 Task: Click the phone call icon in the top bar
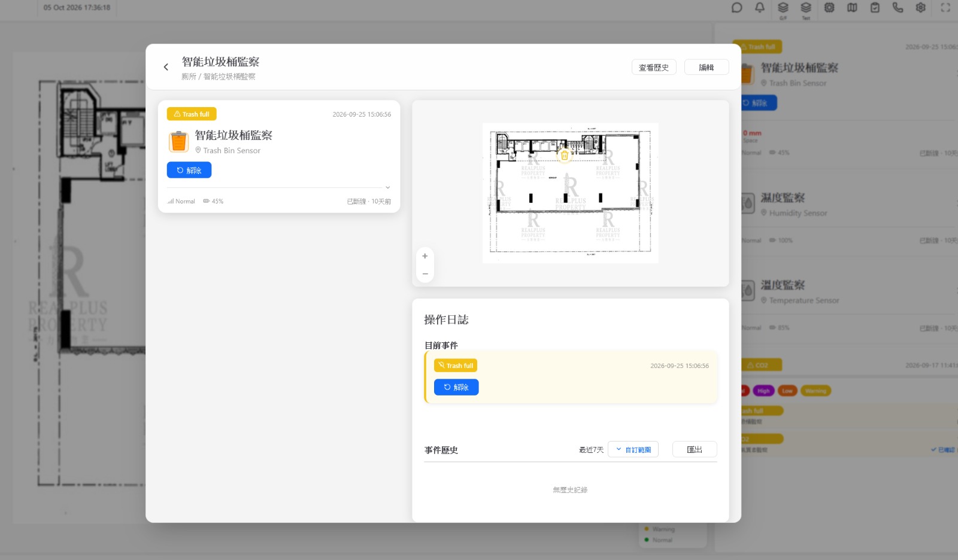(x=898, y=8)
